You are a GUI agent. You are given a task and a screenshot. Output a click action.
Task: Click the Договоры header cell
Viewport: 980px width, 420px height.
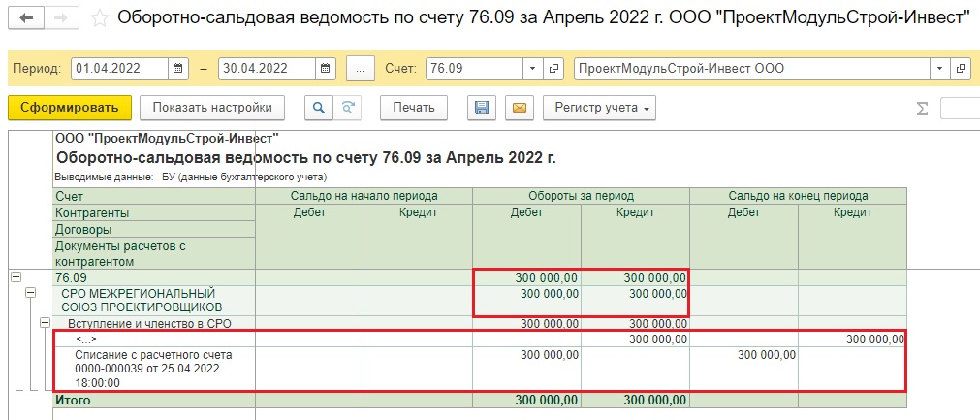point(154,229)
